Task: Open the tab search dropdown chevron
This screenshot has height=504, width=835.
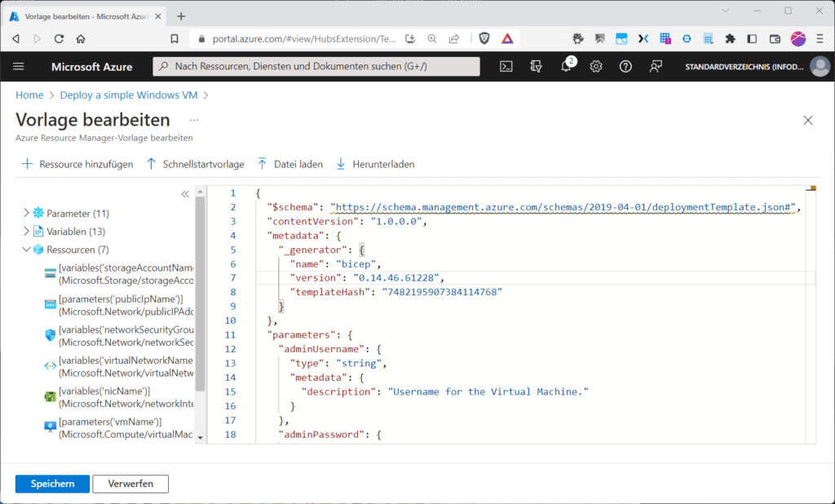Action: 726,11
